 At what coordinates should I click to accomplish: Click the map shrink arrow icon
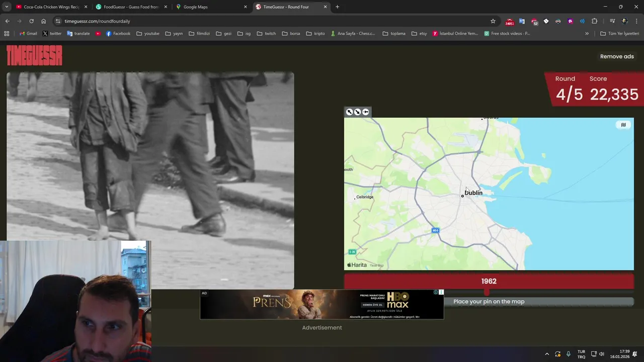[357, 112]
